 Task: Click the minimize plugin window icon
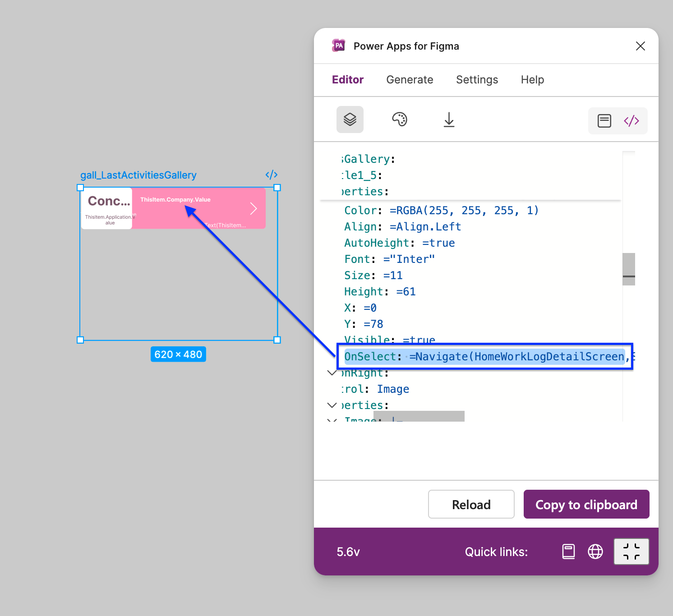pos(632,552)
